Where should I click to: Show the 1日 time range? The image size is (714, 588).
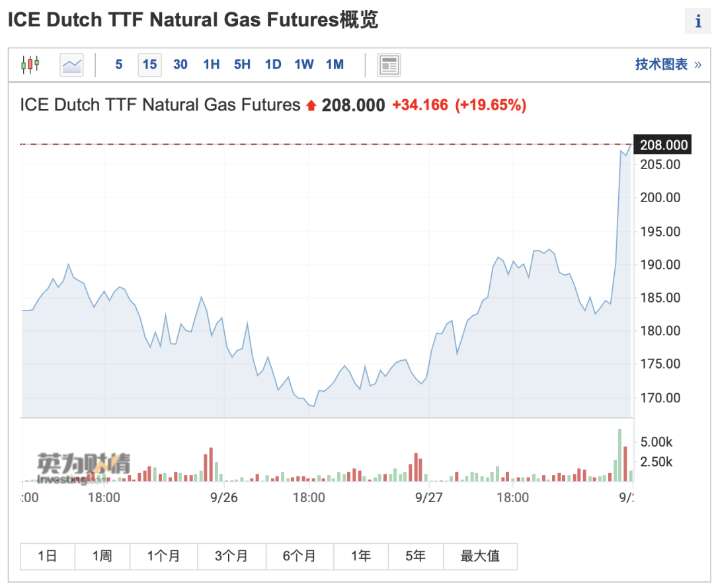48,556
